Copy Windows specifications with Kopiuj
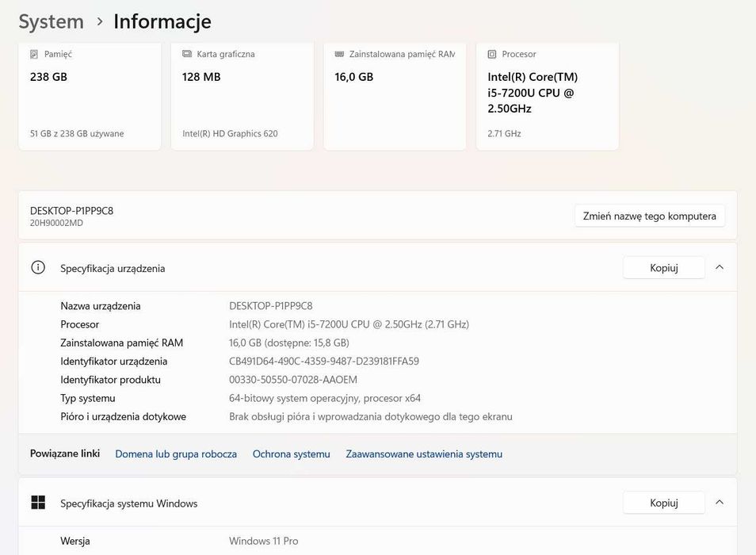This screenshot has height=555, width=756. click(x=663, y=503)
